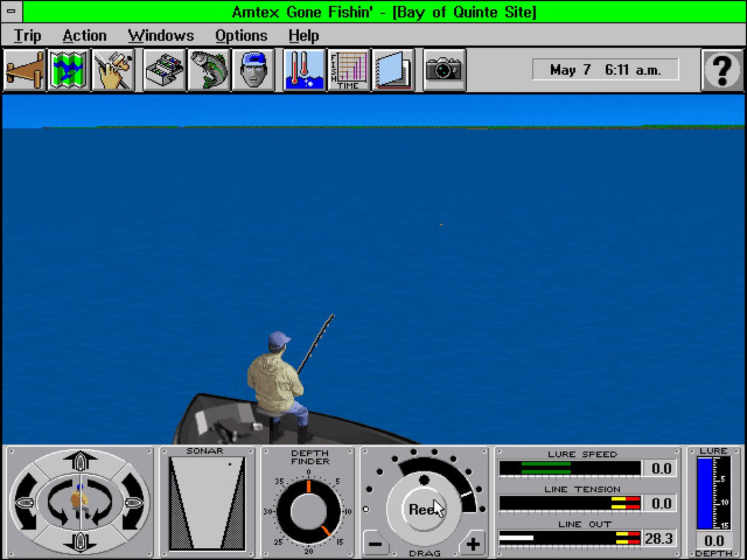The width and height of the screenshot is (747, 560).
Task: Click the angler in the boat control center
Action: [x=79, y=500]
